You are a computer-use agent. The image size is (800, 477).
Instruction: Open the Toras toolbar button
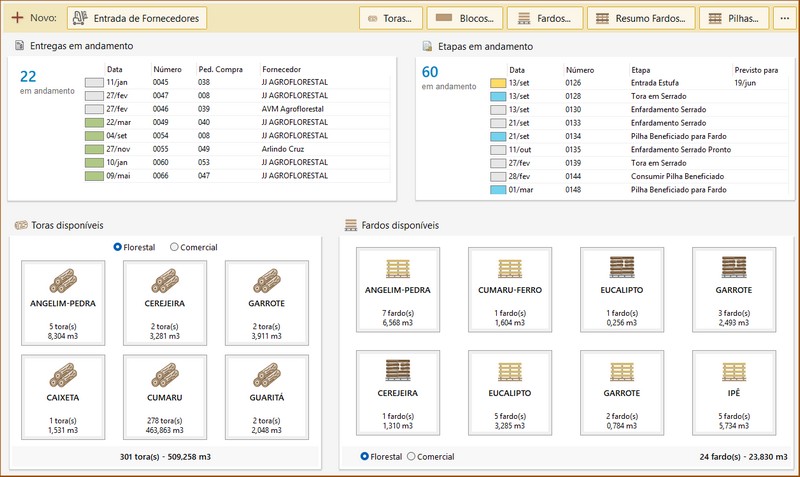click(389, 18)
